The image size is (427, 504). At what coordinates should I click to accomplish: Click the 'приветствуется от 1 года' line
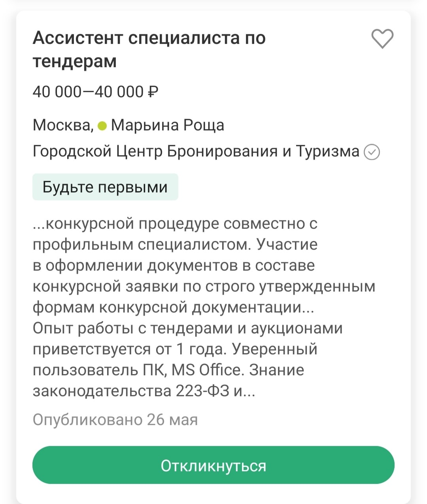pyautogui.click(x=175, y=349)
